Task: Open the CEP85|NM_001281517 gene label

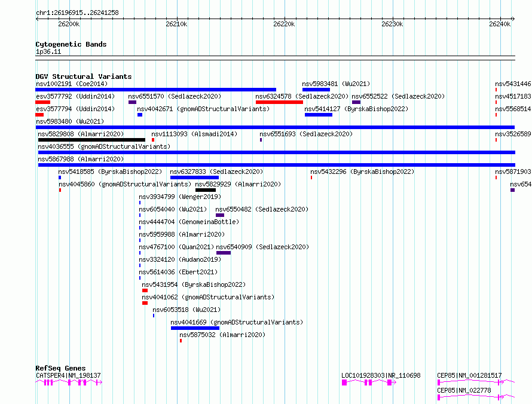Action: [x=469, y=375]
